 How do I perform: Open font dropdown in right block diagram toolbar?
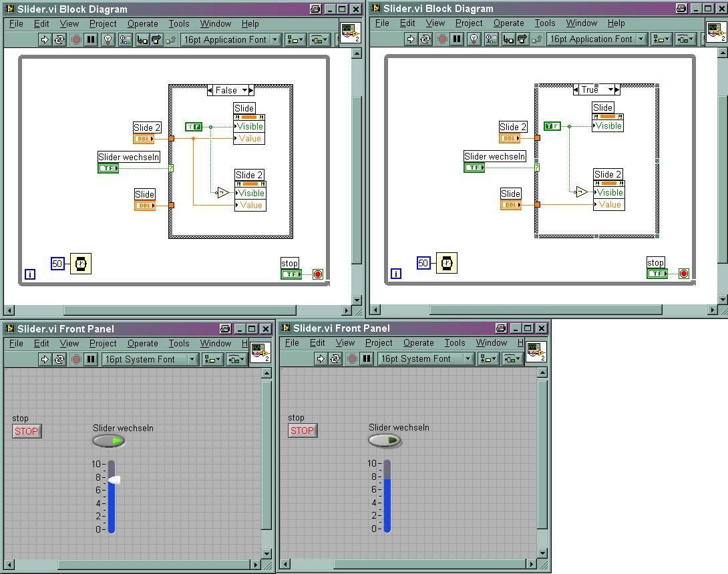596,39
